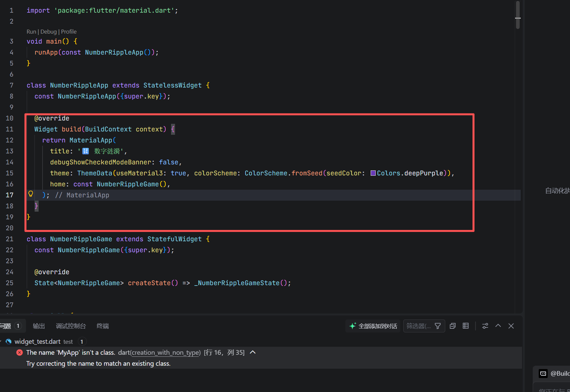Click the 筛选器 filter input field
The image size is (570, 392).
(x=419, y=326)
